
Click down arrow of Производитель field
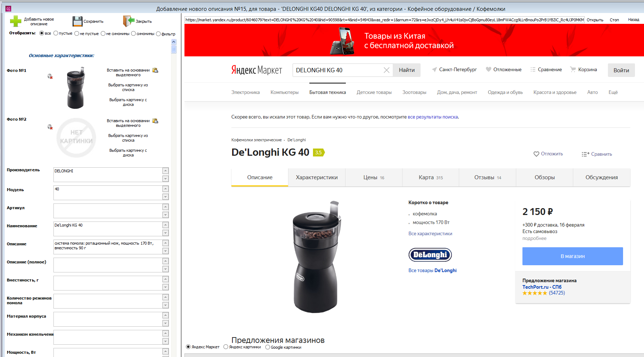pos(165,178)
